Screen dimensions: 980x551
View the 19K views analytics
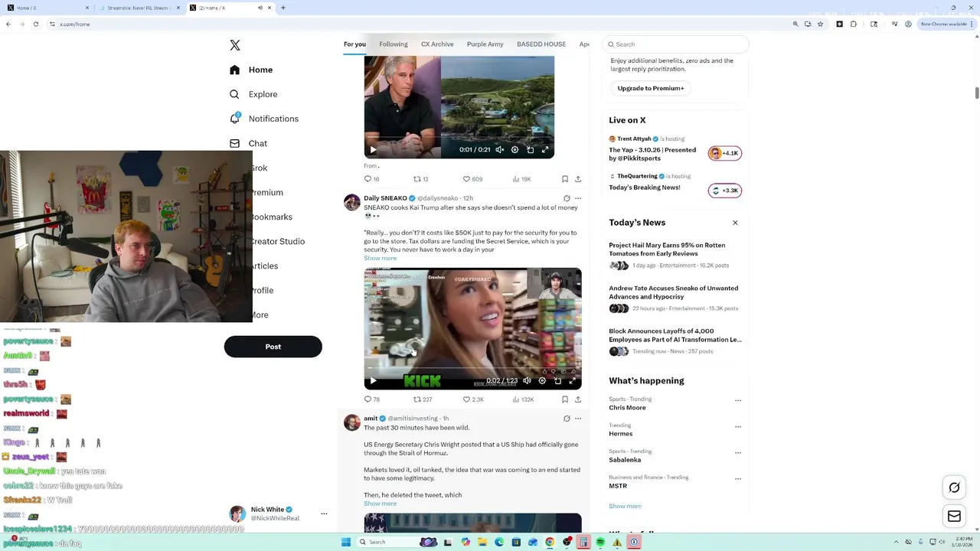tap(521, 179)
